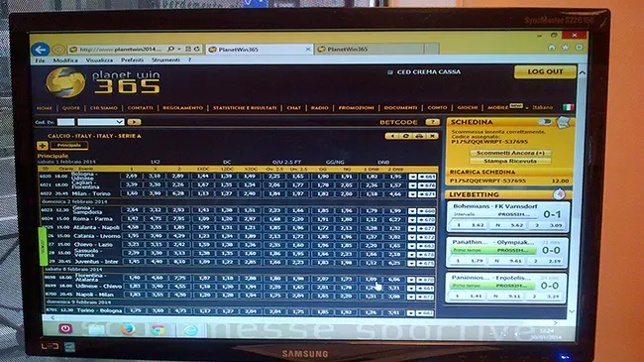Viewport: 644px width, 362px height.
Task: Click the back arrow icon above the odds table
Action: (392, 136)
